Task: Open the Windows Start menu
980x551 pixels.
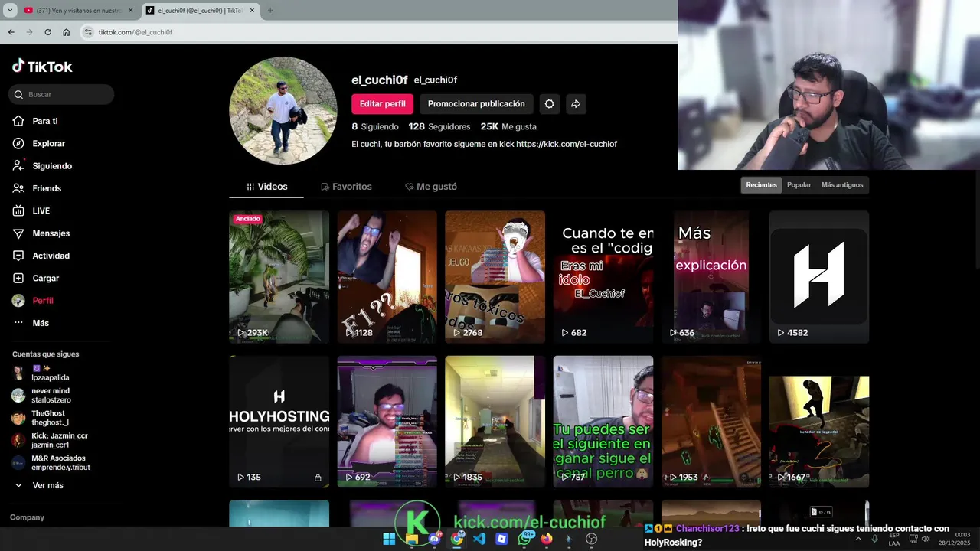Action: click(389, 539)
